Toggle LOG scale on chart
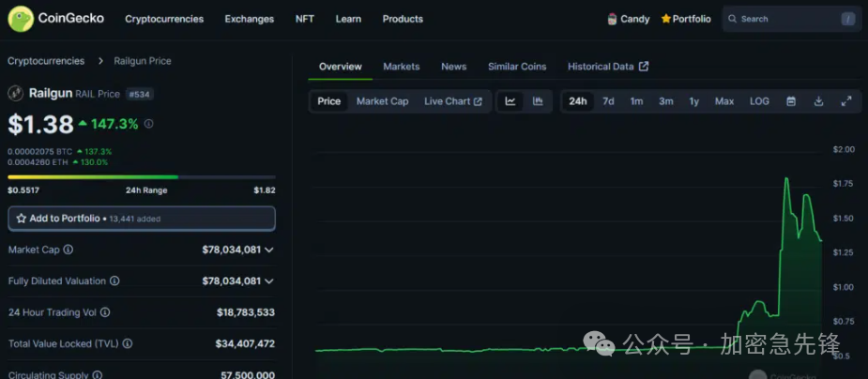868x379 pixels. 759,101
